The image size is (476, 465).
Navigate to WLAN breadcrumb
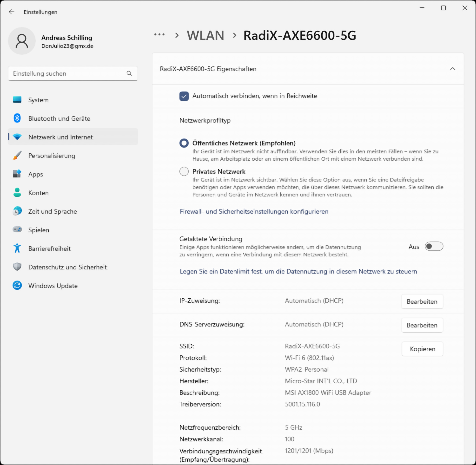[206, 35]
